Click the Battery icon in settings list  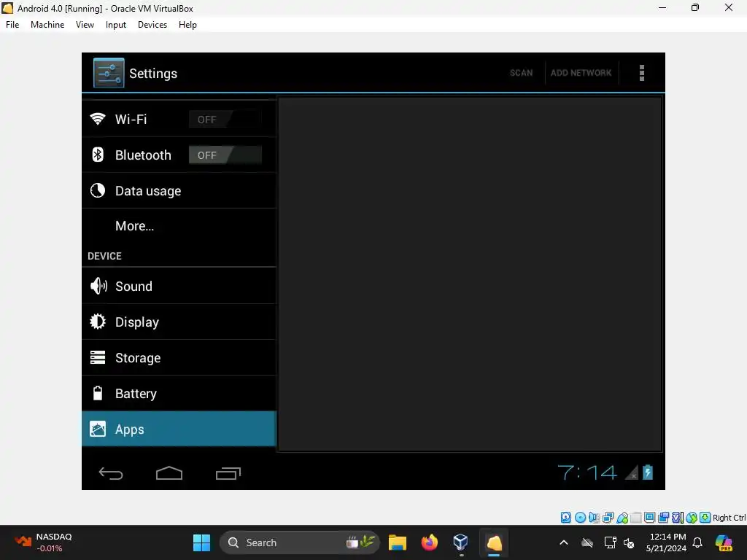(98, 393)
